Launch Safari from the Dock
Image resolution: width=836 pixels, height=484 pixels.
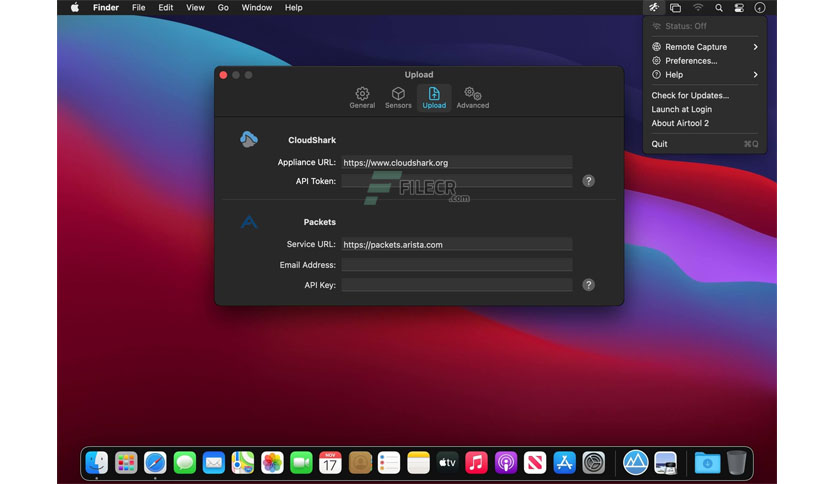[x=155, y=463]
